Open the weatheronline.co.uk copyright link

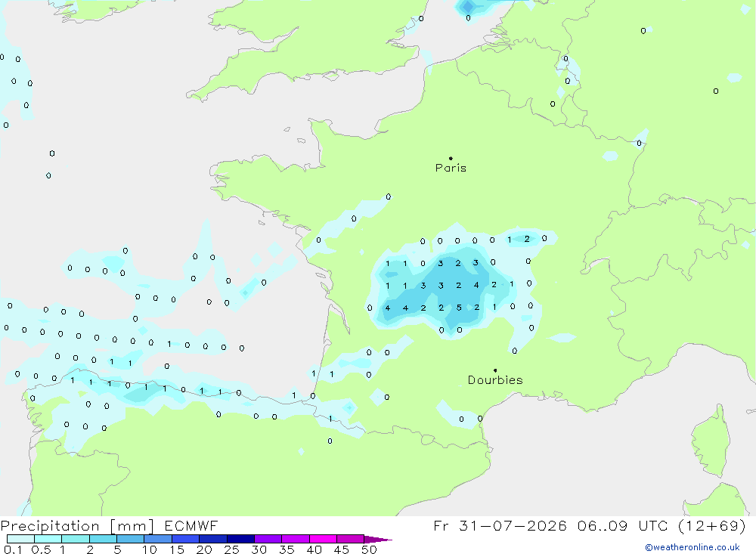692,547
